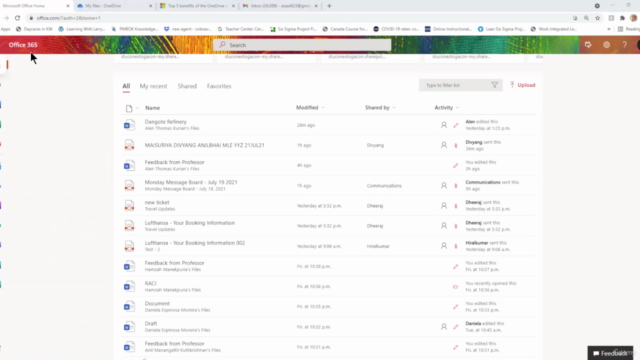Switch to the Shared tab
The image size is (640, 360).
click(187, 86)
